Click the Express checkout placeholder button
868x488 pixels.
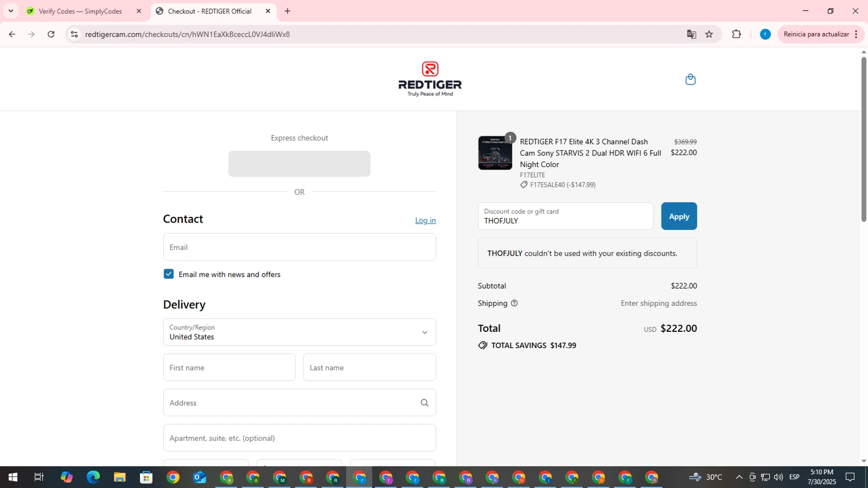299,164
